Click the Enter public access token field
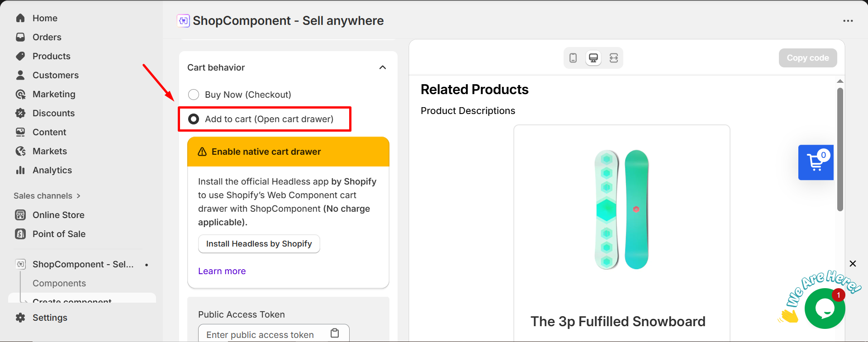868x342 pixels. pyautogui.click(x=274, y=334)
